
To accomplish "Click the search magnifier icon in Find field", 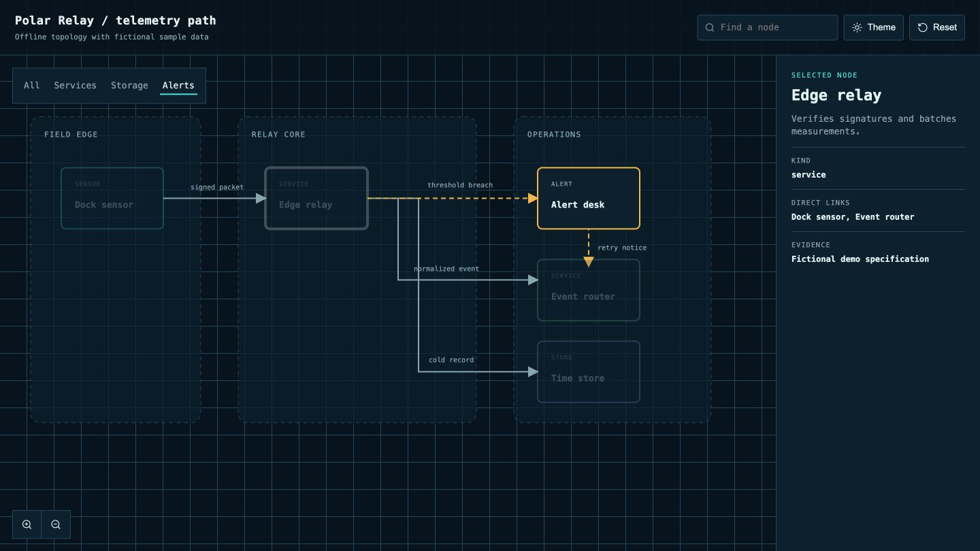I will 710,27.
